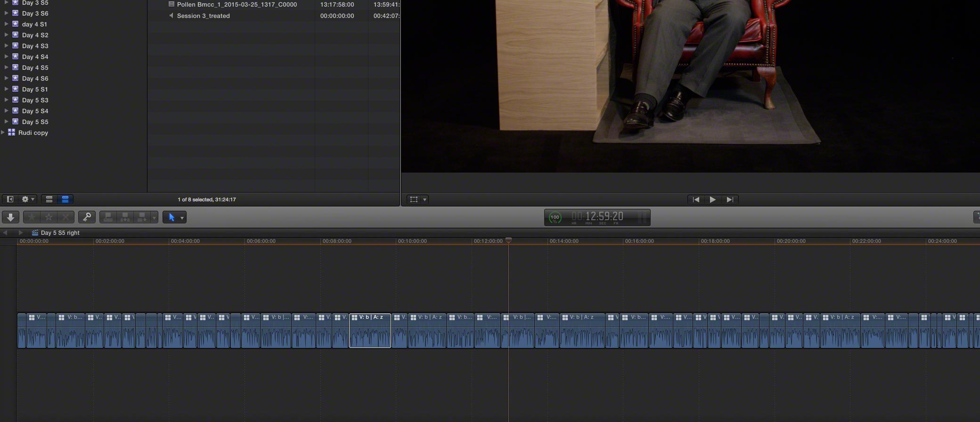The image size is (980, 422).
Task: Select the Day 5 S1 event
Action: tap(35, 89)
